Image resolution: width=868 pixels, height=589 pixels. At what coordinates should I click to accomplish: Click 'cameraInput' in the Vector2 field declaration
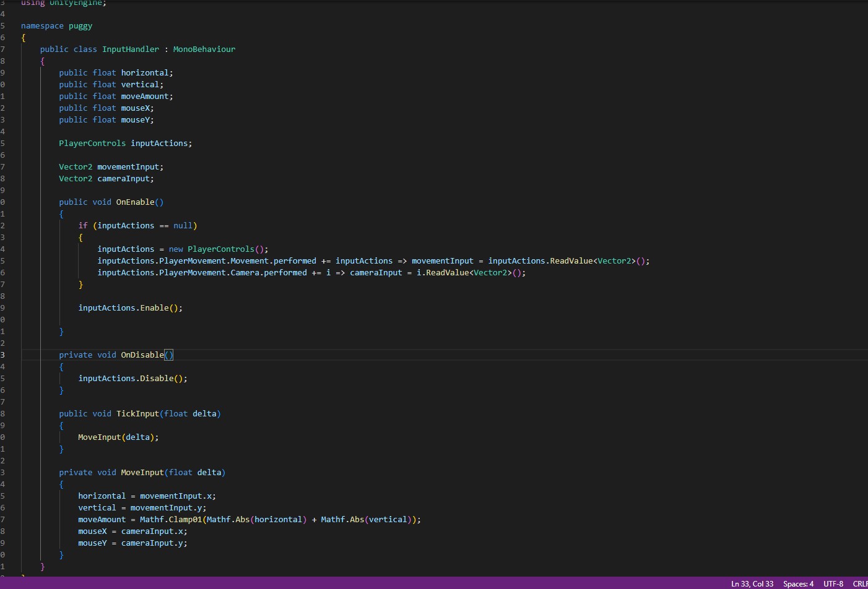(x=123, y=179)
